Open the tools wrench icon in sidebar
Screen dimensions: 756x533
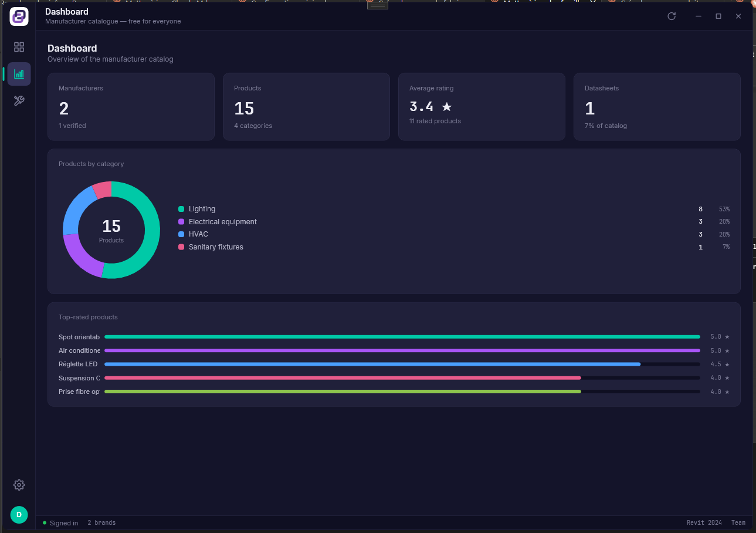pyautogui.click(x=19, y=101)
